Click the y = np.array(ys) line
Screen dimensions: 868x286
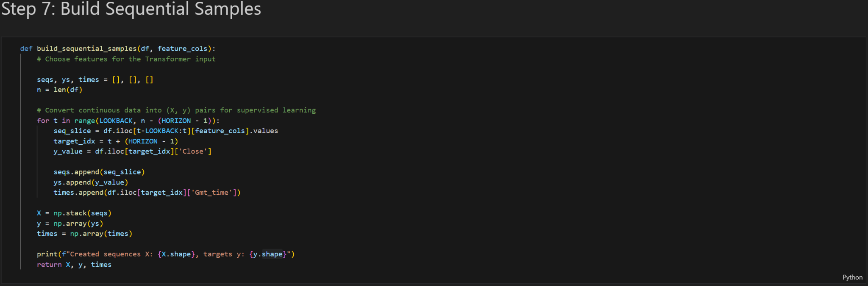click(x=70, y=224)
